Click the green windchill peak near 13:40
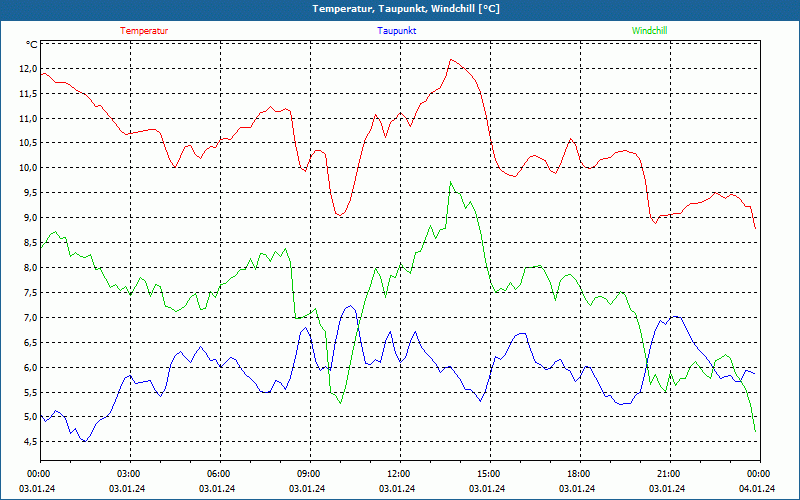The width and height of the screenshot is (800, 500). click(x=450, y=182)
